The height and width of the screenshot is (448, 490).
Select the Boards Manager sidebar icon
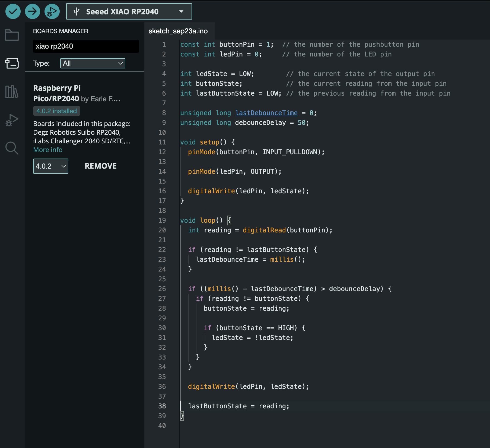click(x=12, y=63)
